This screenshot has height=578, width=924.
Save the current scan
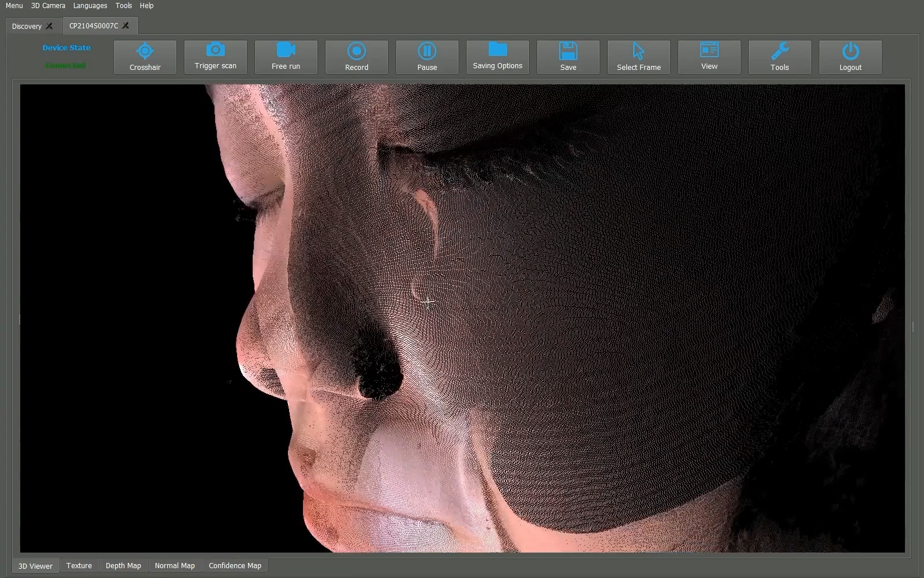click(568, 57)
